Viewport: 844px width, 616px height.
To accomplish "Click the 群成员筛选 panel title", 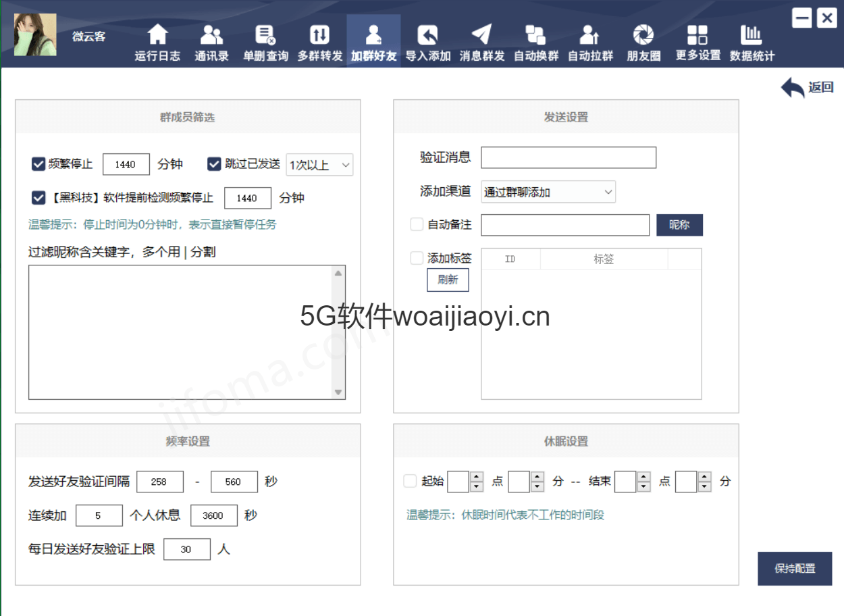I will [x=188, y=117].
